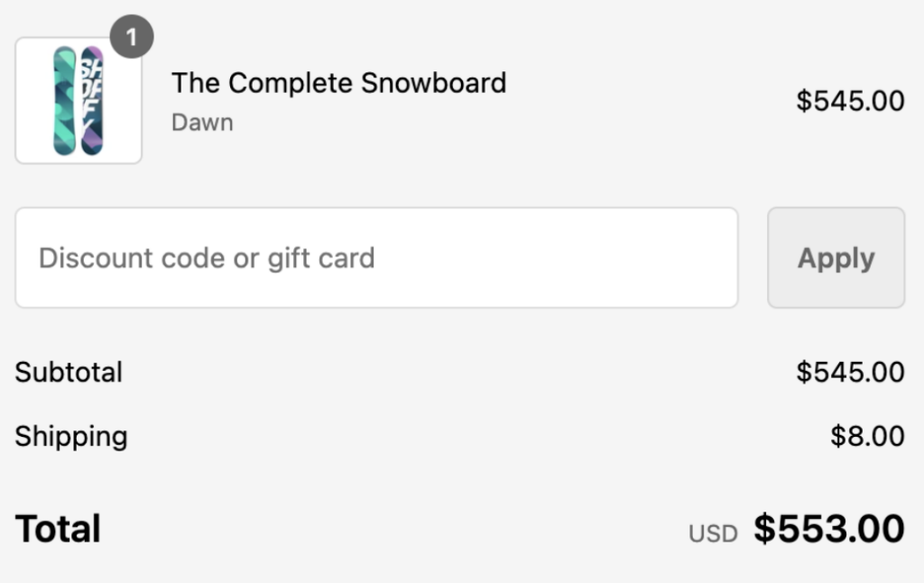This screenshot has width=924, height=583.
Task: Click the $8.00 shipping cost
Action: [x=870, y=436]
